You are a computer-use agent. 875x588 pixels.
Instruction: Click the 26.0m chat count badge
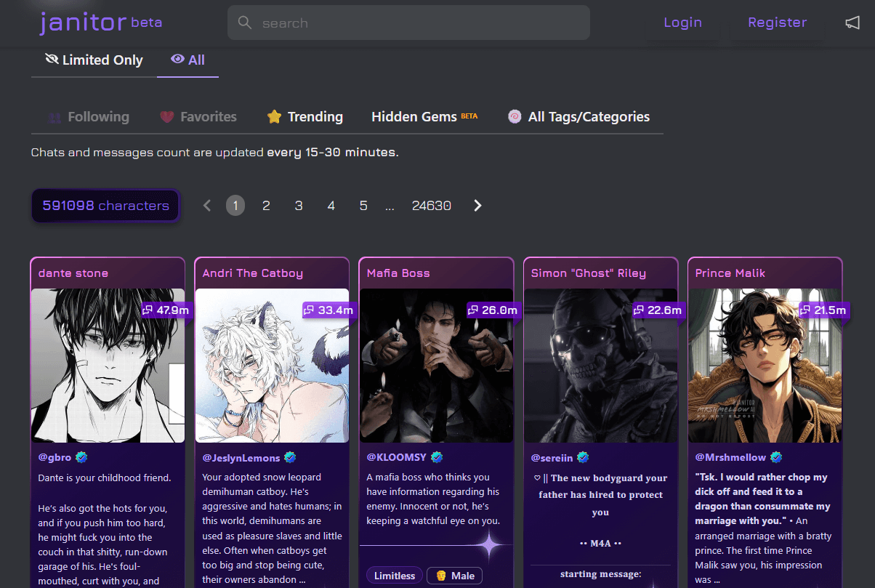(493, 310)
